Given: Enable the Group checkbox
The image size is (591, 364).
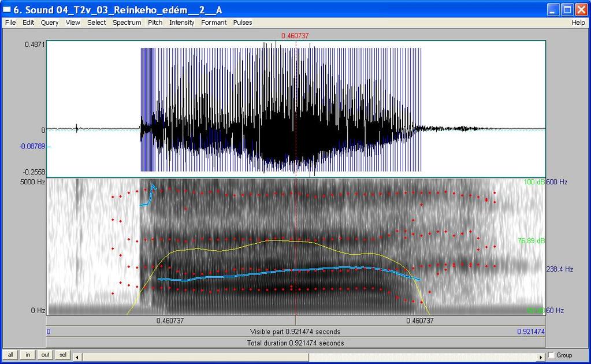Looking at the screenshot, I should pyautogui.click(x=551, y=355).
